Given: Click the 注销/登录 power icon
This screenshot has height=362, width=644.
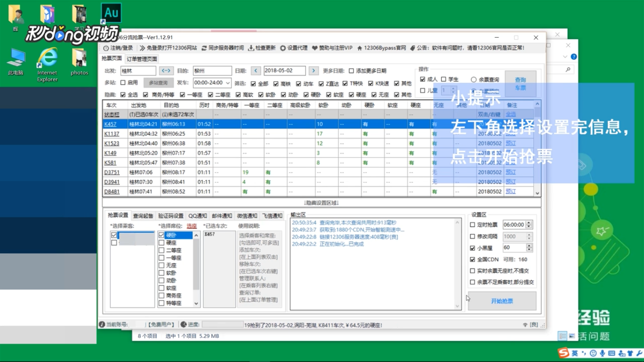Looking at the screenshot, I should 106,48.
